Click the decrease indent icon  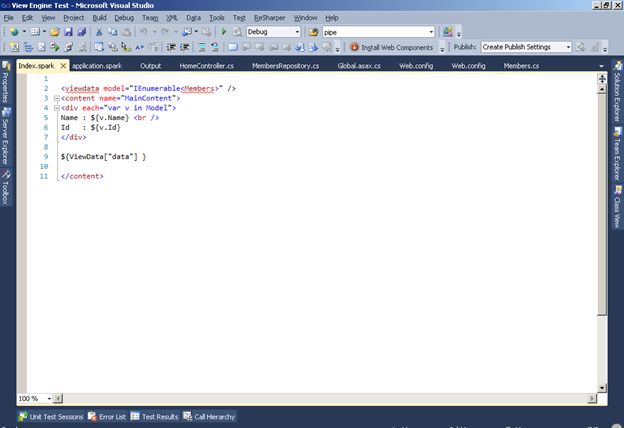[171, 47]
